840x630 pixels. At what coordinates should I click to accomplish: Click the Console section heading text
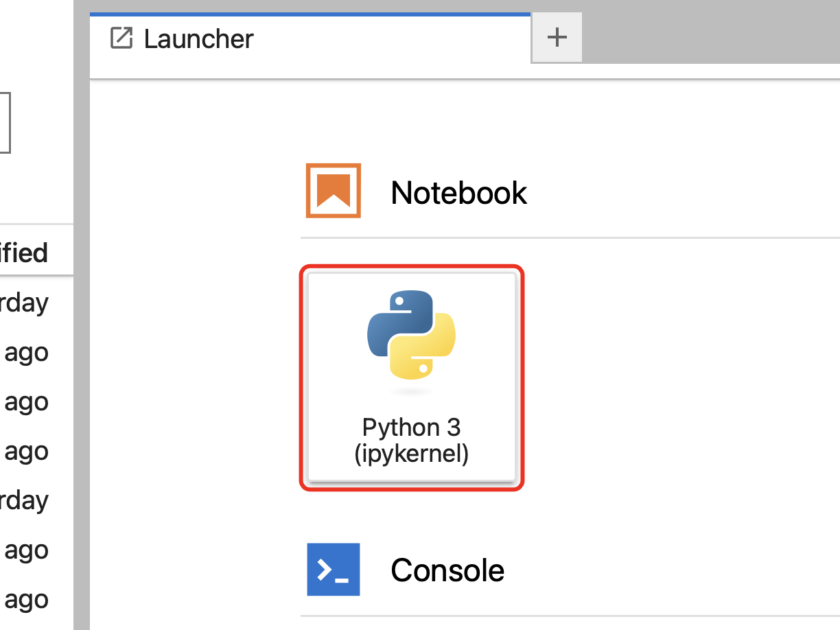447,570
